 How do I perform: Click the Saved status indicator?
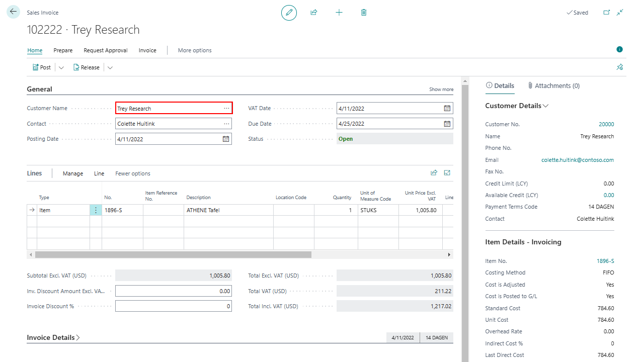click(x=577, y=13)
